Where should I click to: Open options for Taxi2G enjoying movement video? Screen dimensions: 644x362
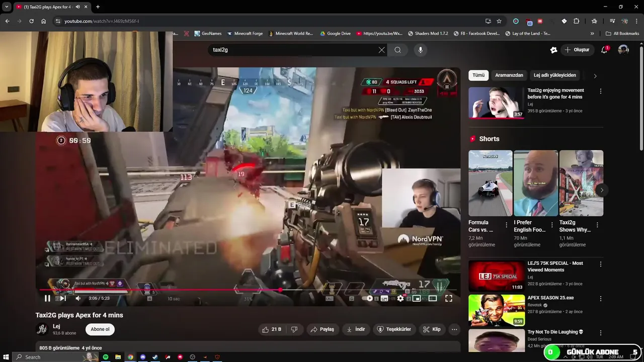click(600, 92)
